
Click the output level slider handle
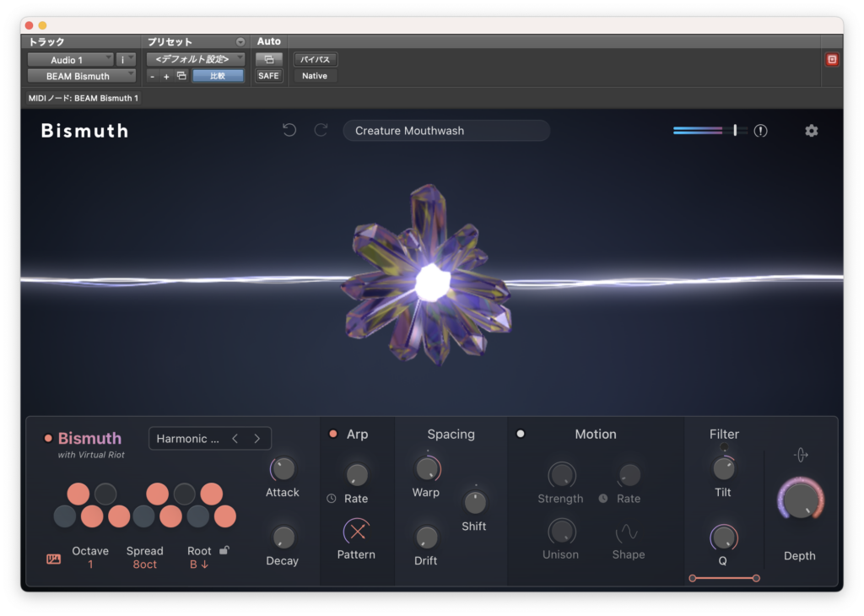pyautogui.click(x=735, y=130)
